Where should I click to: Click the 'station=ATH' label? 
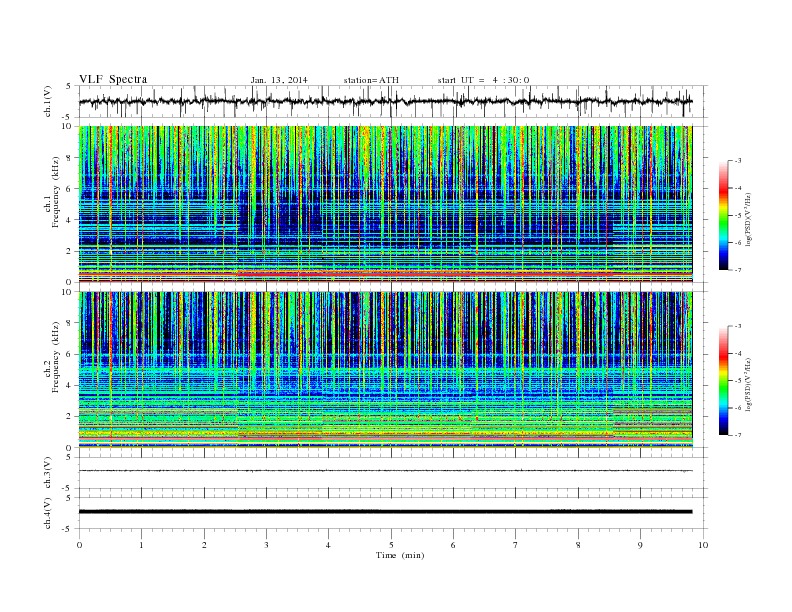(371, 80)
